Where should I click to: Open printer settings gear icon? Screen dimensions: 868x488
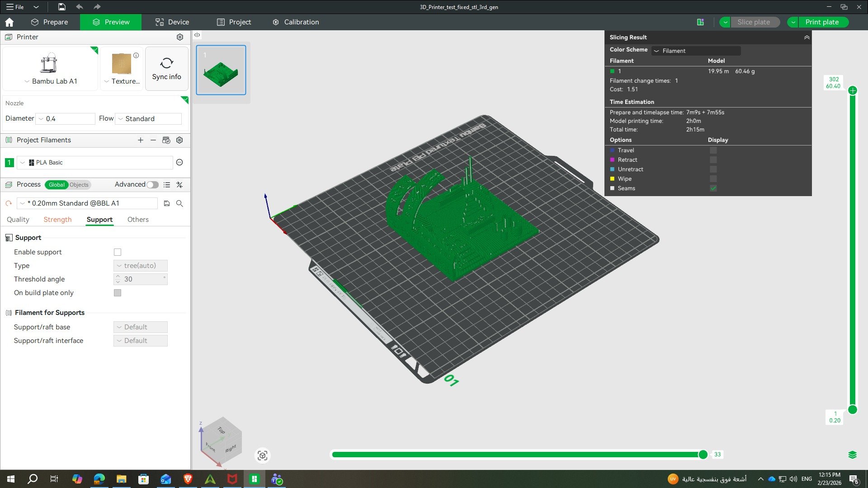[x=180, y=37]
